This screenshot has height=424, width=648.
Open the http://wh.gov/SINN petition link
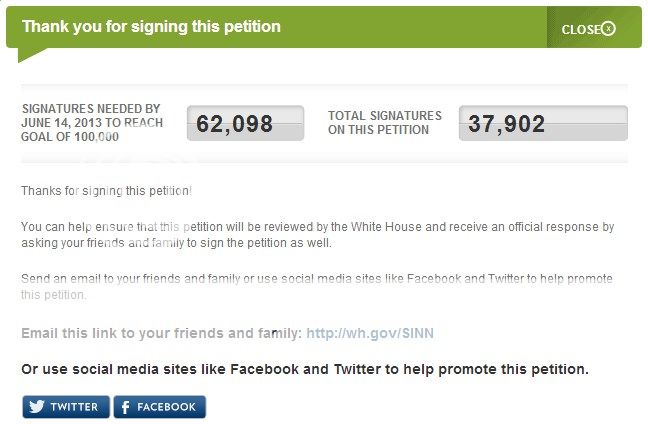(370, 333)
